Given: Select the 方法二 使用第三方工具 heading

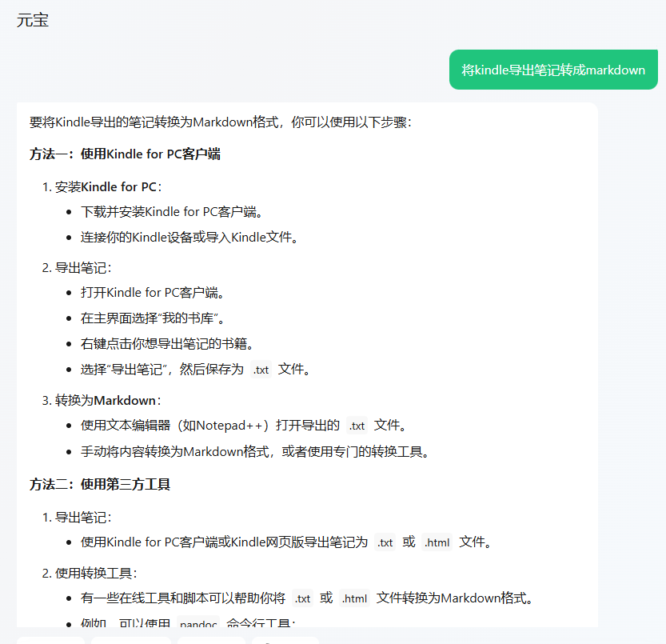Looking at the screenshot, I should point(100,484).
